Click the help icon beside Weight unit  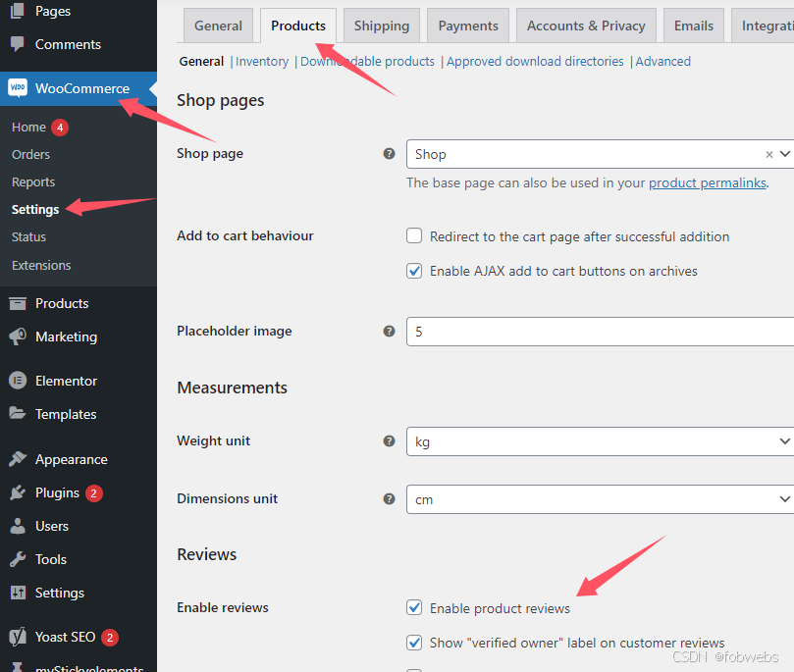tap(389, 440)
